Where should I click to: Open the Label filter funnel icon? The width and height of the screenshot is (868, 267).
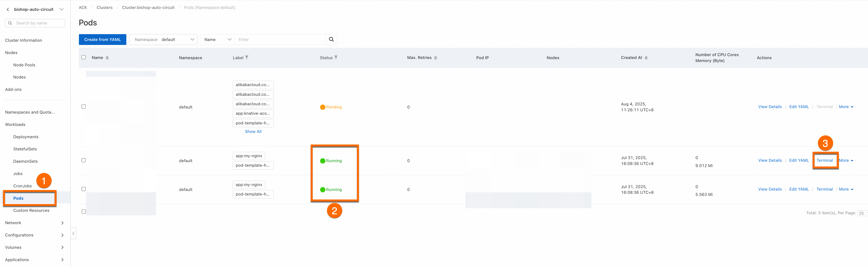[247, 58]
